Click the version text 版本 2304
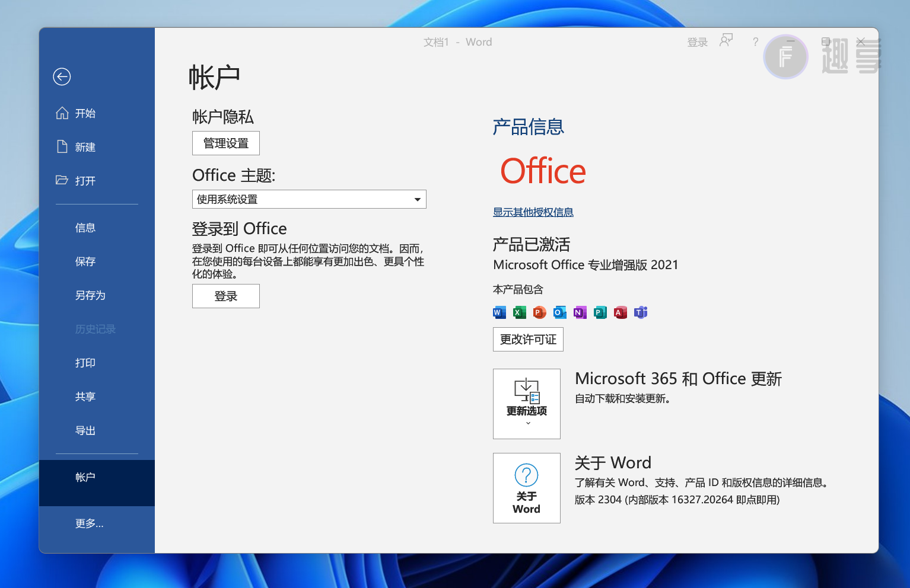The image size is (910, 588). pyautogui.click(x=598, y=500)
